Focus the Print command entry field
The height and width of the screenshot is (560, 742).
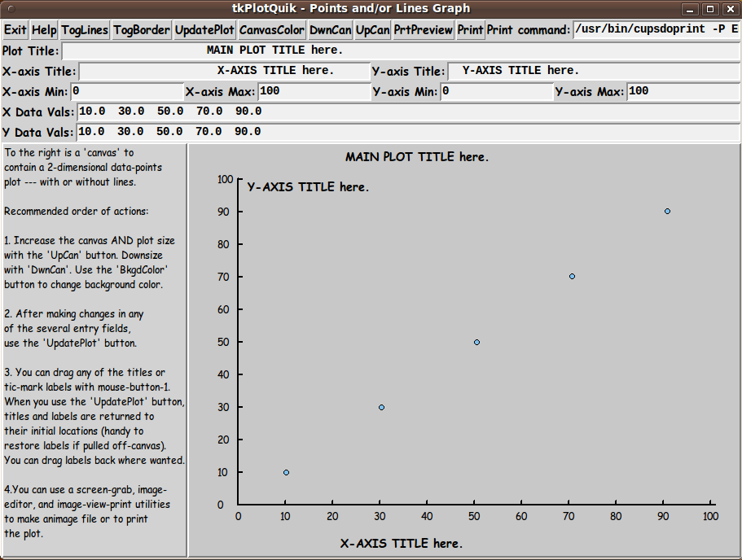656,29
